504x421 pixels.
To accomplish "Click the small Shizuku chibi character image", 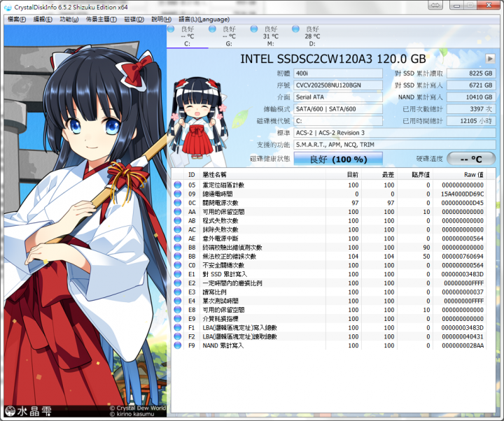I will [x=198, y=118].
